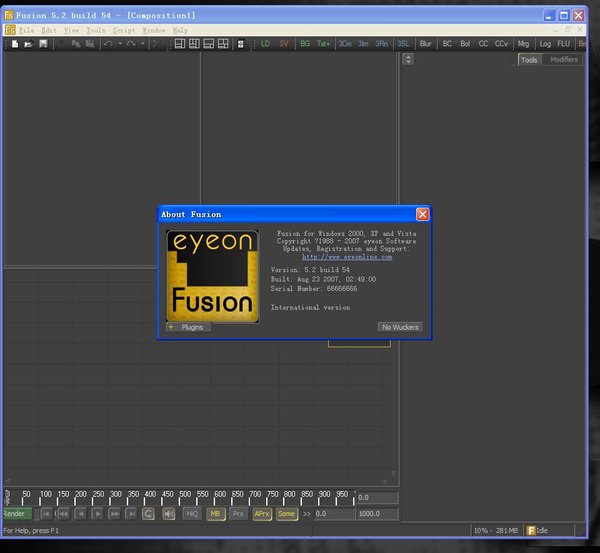Screen dimensions: 600x553
Task: Add a Merge tool using Mrg
Action: coord(523,44)
